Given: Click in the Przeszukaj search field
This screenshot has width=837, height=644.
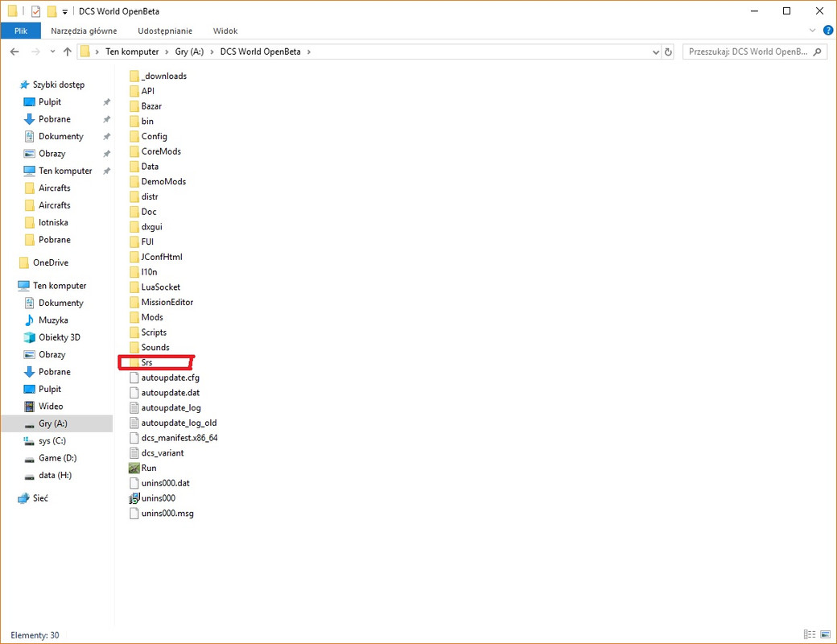Looking at the screenshot, I should (748, 52).
